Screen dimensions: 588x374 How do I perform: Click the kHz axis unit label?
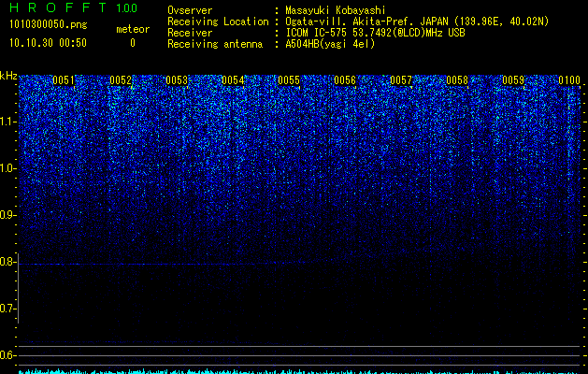(x=8, y=76)
